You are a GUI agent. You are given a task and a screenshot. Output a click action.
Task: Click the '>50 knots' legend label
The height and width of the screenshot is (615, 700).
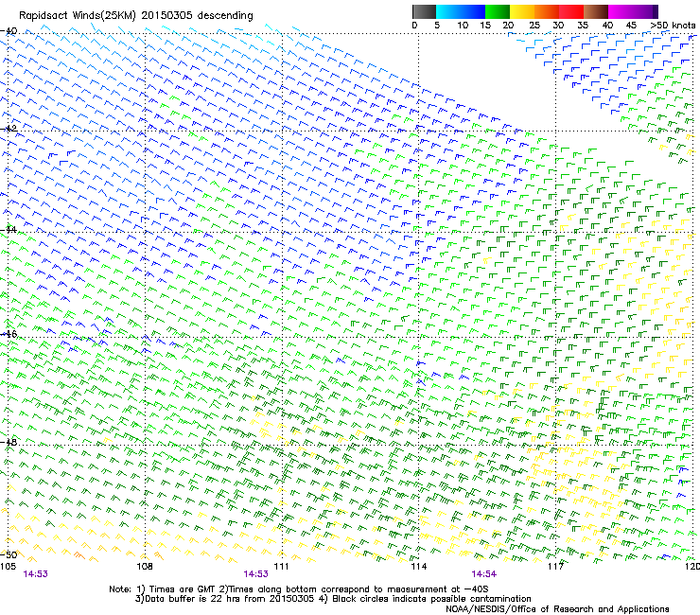674,26
